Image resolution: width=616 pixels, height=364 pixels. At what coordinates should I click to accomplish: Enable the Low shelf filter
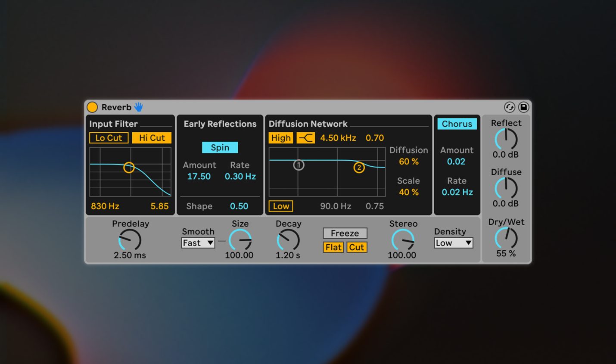(x=280, y=206)
